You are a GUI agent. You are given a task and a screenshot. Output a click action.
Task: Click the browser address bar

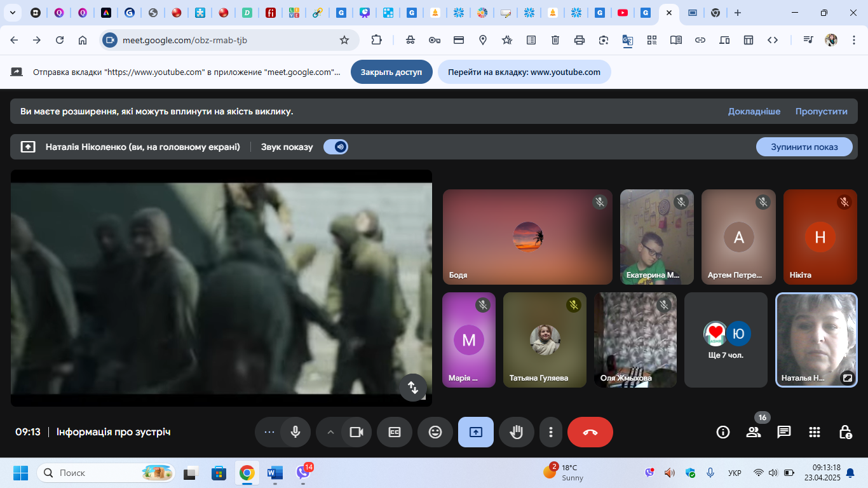[229, 40]
